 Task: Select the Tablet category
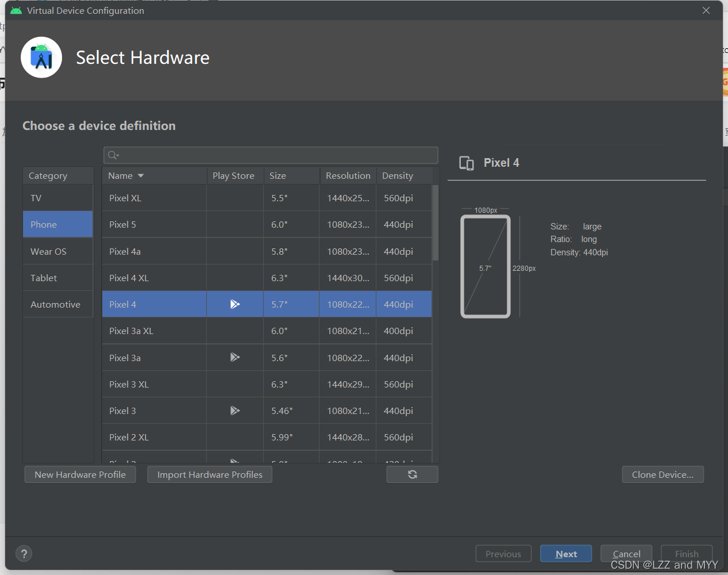[x=58, y=278]
